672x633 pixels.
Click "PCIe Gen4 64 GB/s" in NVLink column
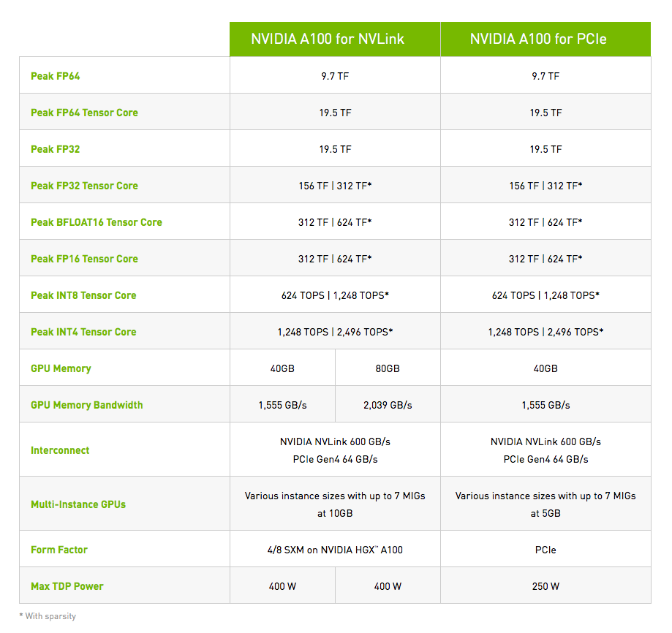(x=335, y=459)
